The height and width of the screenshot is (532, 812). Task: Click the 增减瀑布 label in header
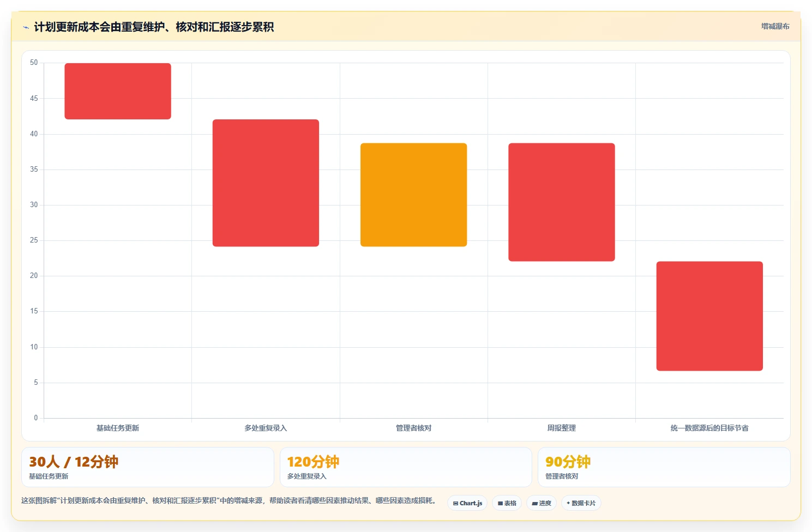coord(775,26)
